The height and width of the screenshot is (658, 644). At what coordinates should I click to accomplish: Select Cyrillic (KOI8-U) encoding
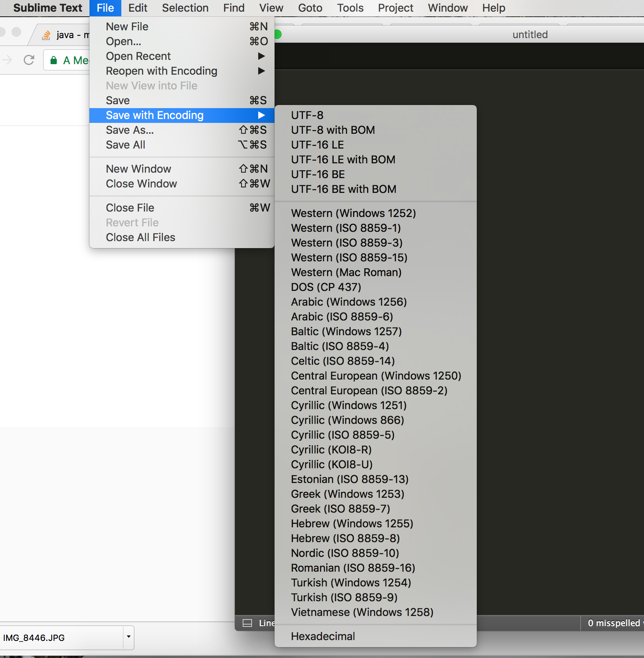tap(376, 464)
